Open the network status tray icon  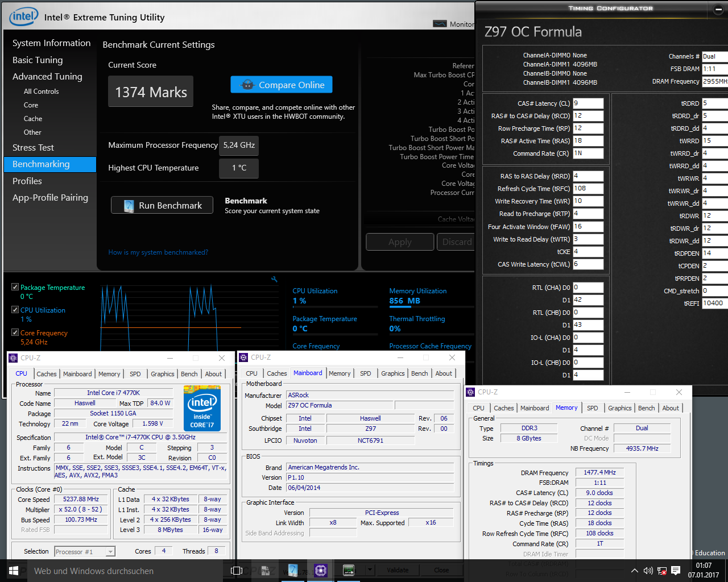point(661,571)
